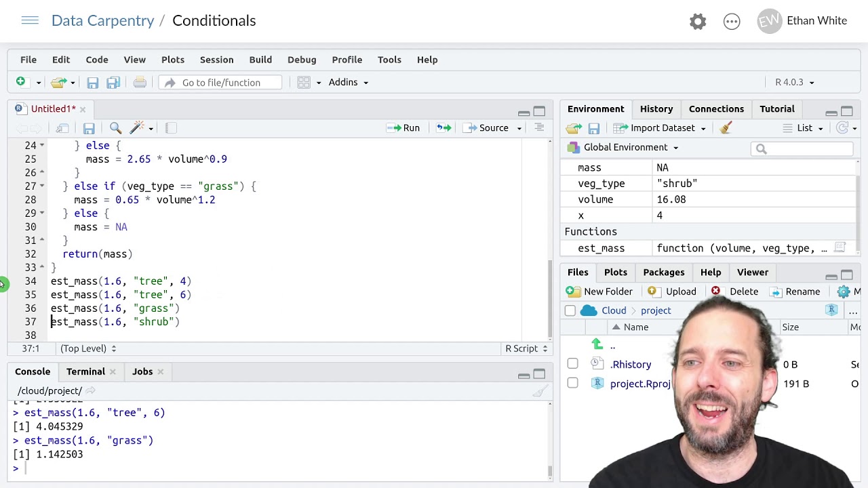View est_mass function source icon
Image resolution: width=868 pixels, height=488 pixels.
(x=840, y=248)
